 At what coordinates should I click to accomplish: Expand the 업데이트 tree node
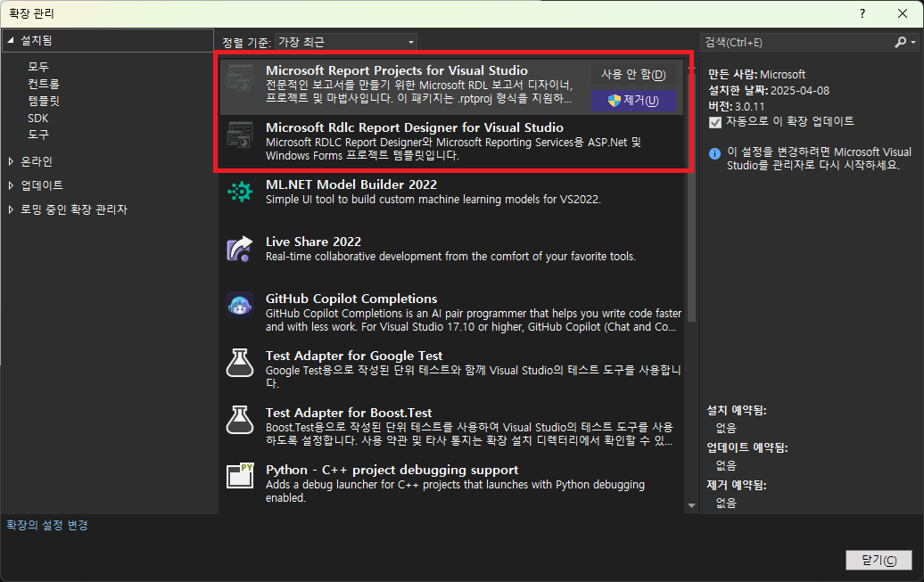[11, 185]
